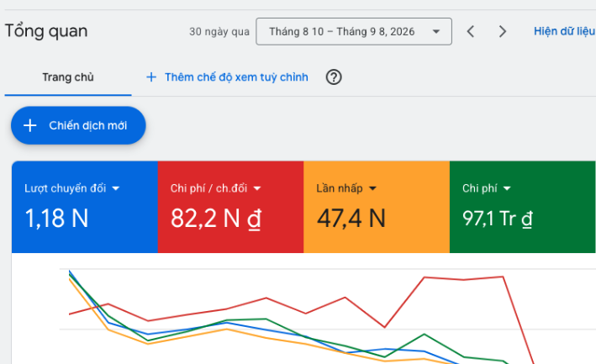
Task: Open the Lượt chuyển đổi metric dropdown
Action: coord(71,188)
